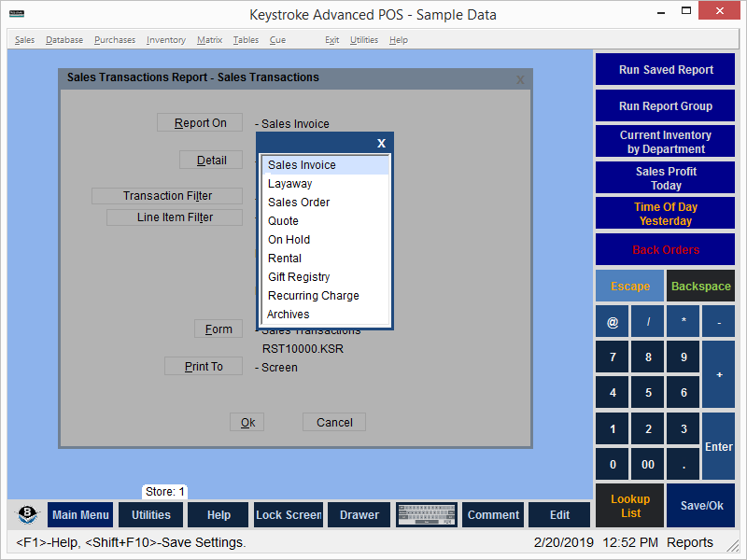Open the Drawer from bottom toolbar
The width and height of the screenshot is (747, 560).
(359, 515)
